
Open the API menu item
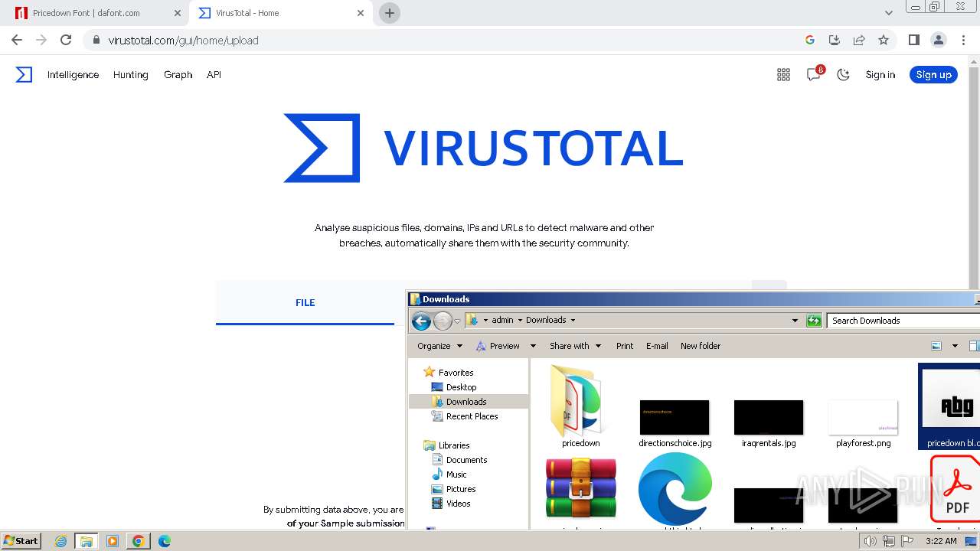coord(214,74)
